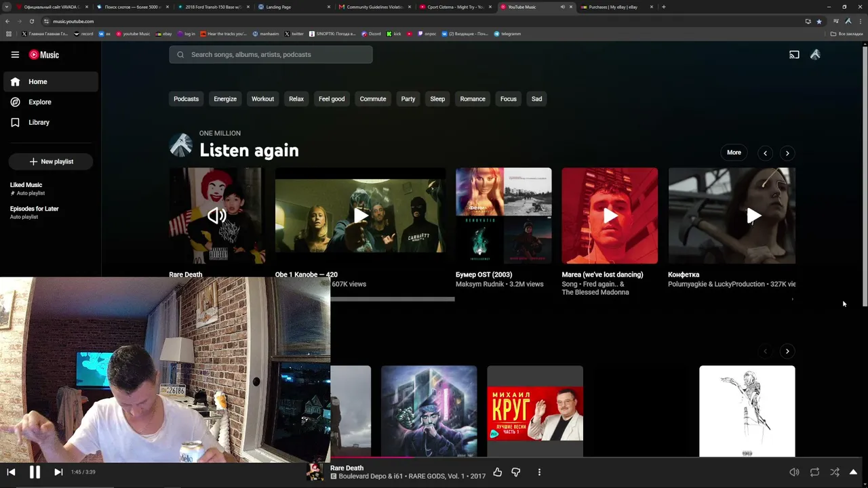Image resolution: width=868 pixels, height=488 pixels.
Task: Select the Sleep mood chip
Action: [437, 99]
